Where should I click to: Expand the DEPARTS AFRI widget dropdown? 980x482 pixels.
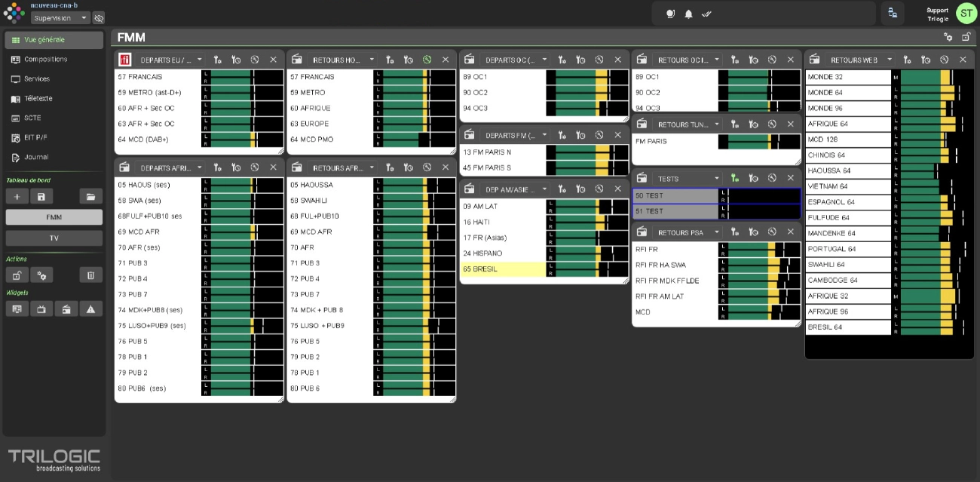point(200,167)
